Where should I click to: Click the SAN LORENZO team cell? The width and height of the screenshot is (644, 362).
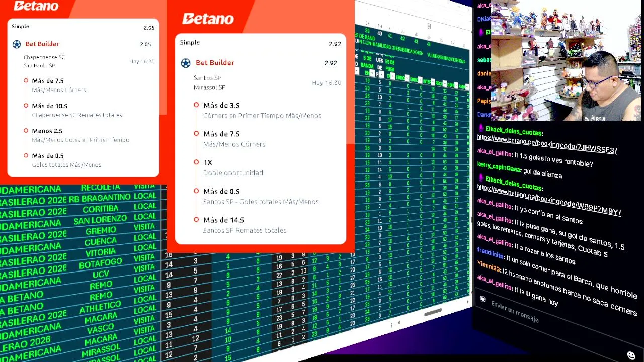click(x=100, y=220)
